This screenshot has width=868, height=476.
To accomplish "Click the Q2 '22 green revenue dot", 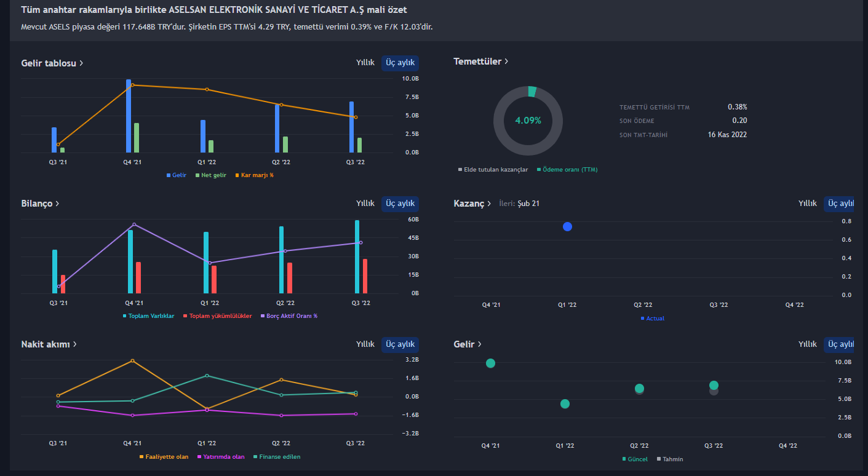I will point(639,388).
